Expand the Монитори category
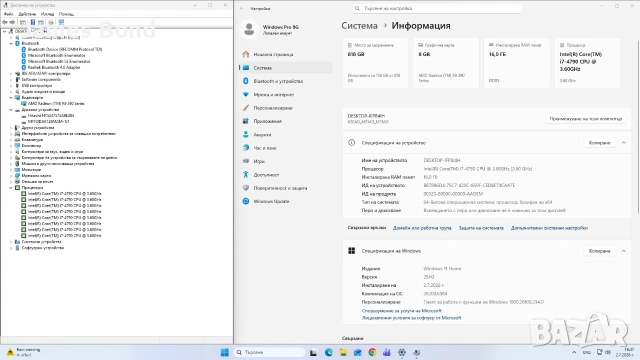 (x=11, y=170)
